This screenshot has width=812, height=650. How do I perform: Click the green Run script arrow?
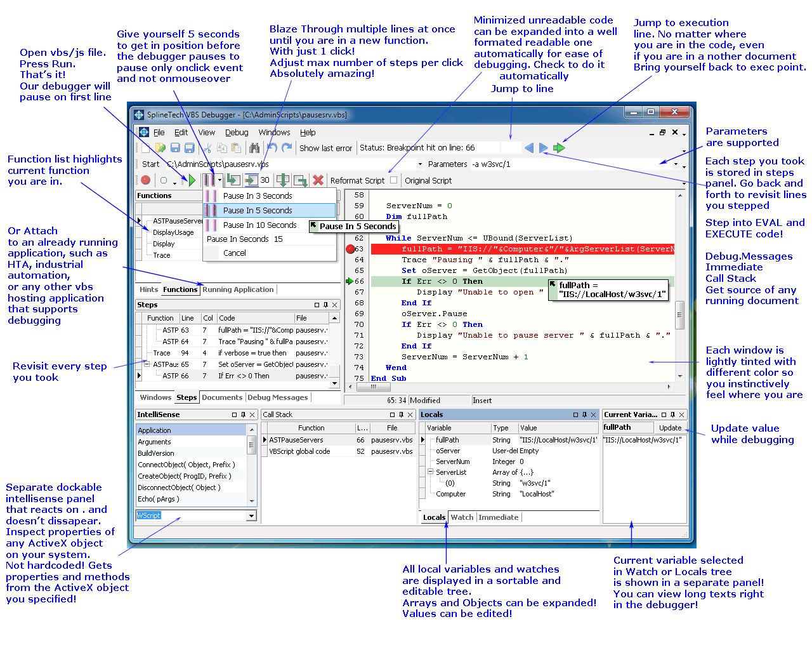(191, 181)
